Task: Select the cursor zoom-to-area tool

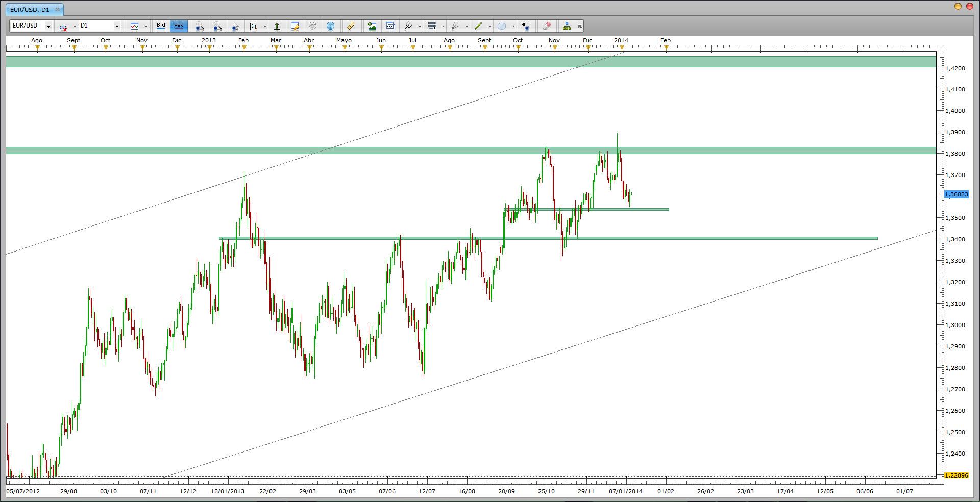Action: 235,26
